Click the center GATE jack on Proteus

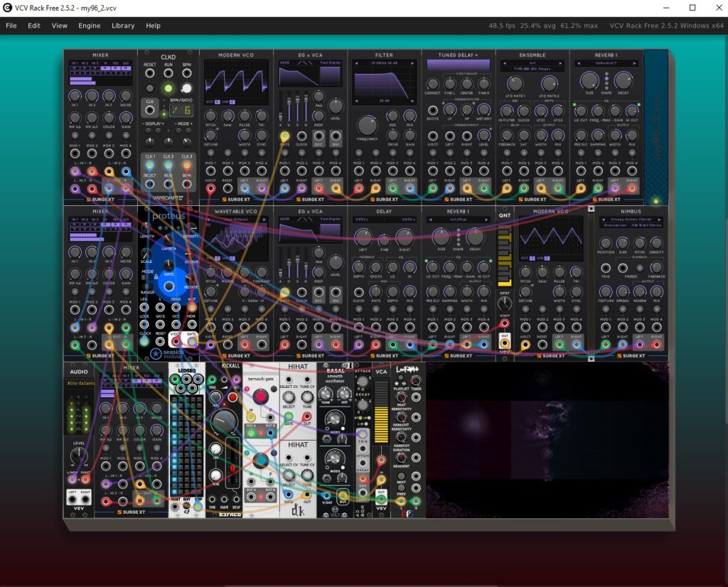[x=169, y=286]
